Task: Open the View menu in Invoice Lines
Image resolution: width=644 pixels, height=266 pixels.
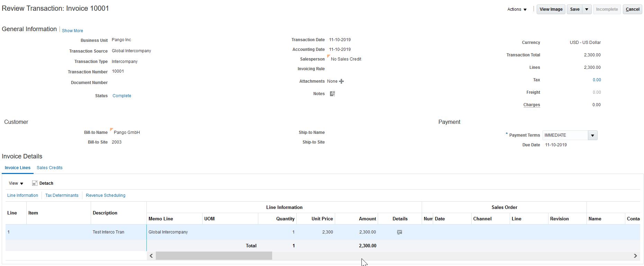Action: 16,183
